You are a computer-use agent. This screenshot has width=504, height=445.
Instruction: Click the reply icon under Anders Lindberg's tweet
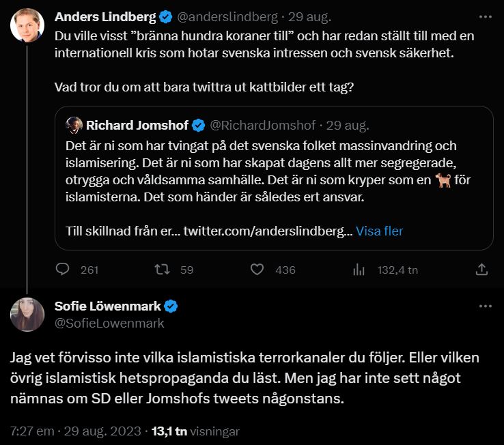(x=63, y=270)
